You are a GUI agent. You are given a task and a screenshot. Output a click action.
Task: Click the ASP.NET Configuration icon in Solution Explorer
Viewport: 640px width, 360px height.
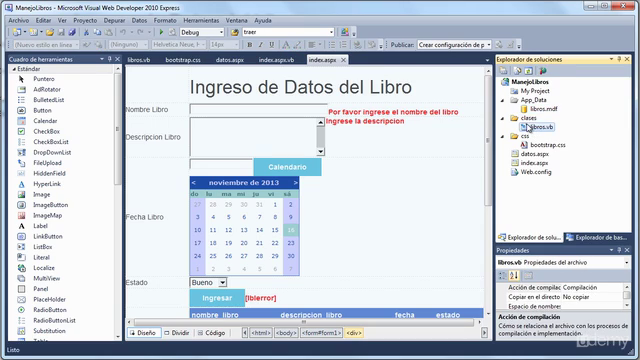(542, 71)
